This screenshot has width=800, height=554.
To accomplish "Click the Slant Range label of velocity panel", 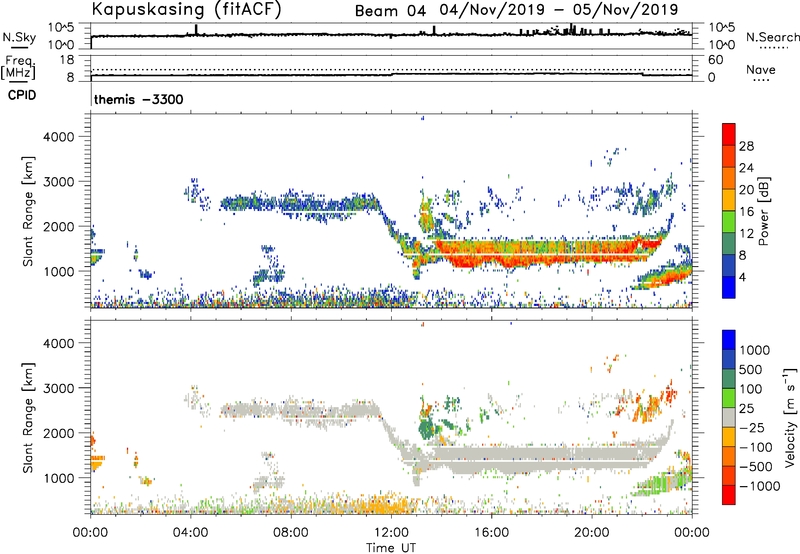I will tap(28, 418).
